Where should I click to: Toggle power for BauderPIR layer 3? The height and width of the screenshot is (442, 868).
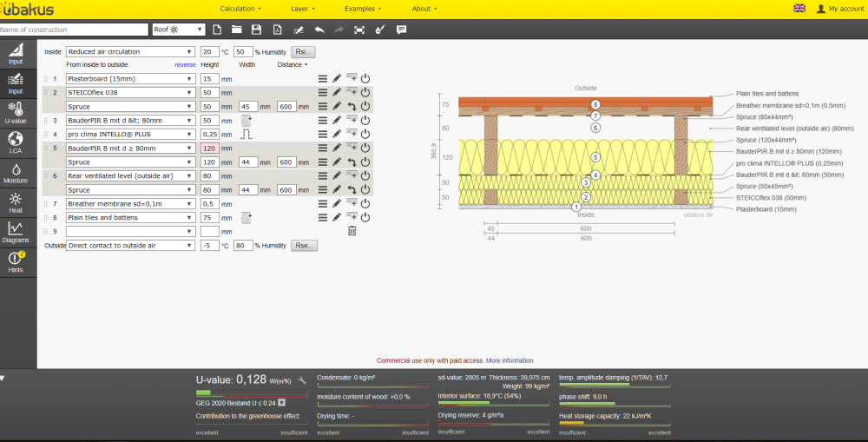coord(365,120)
